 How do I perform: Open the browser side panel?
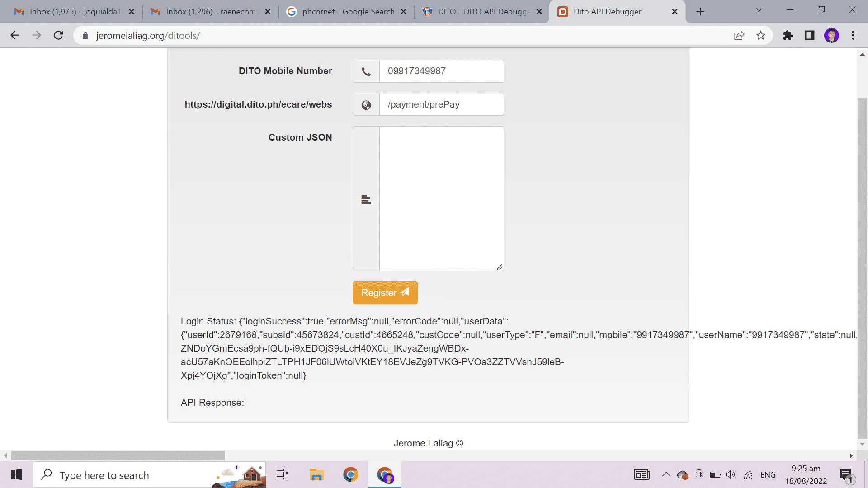click(x=810, y=36)
